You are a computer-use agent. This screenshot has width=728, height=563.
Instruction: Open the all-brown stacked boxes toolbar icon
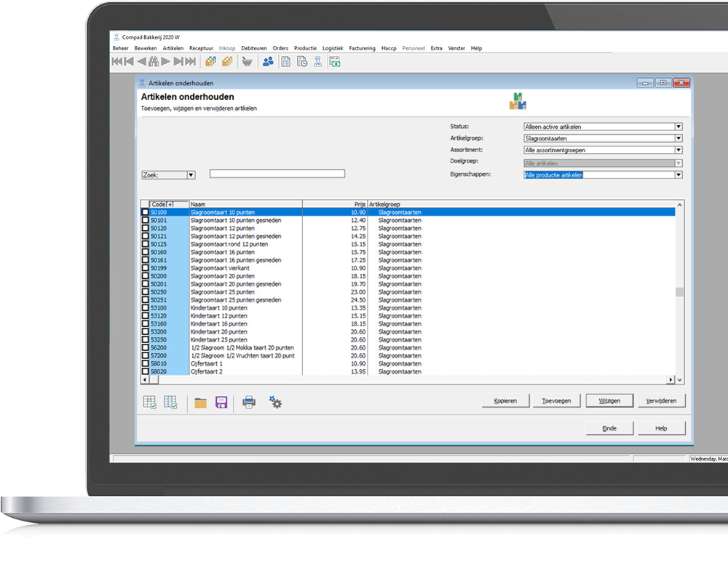227,61
